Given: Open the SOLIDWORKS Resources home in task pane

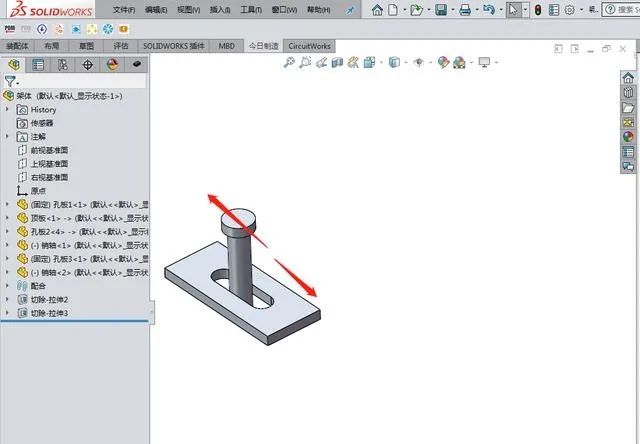Looking at the screenshot, I should tap(628, 78).
